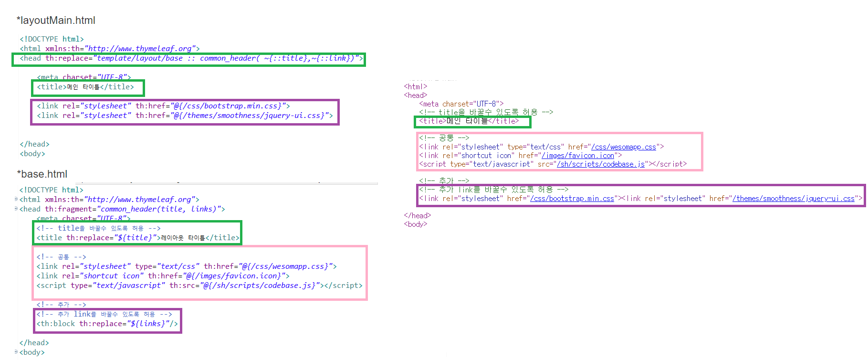Click the head th:replace common_header line

tap(191, 58)
